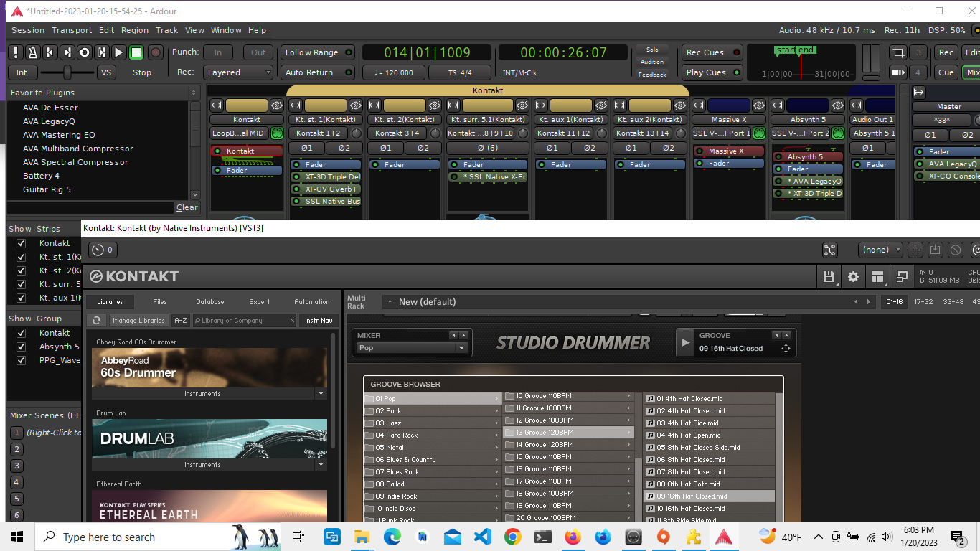Image resolution: width=980 pixels, height=551 pixels.
Task: Toggle the hide eye on Kt. st. 1 strip
Action: 357,105
